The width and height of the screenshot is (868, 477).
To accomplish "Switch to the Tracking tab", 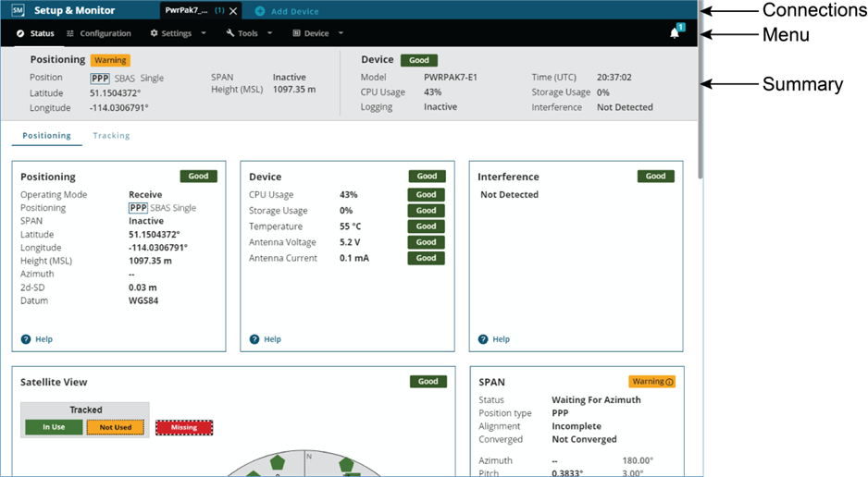I will click(111, 135).
